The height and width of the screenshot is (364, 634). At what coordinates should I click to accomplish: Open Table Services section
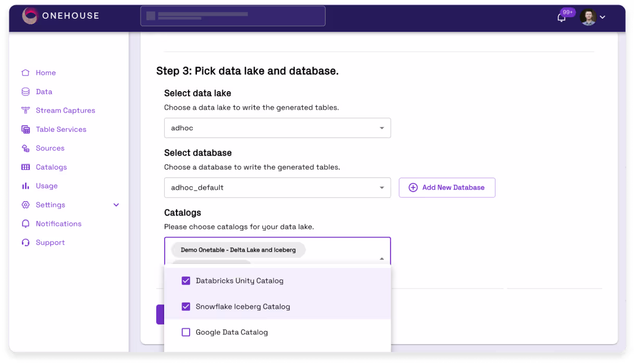[61, 129]
